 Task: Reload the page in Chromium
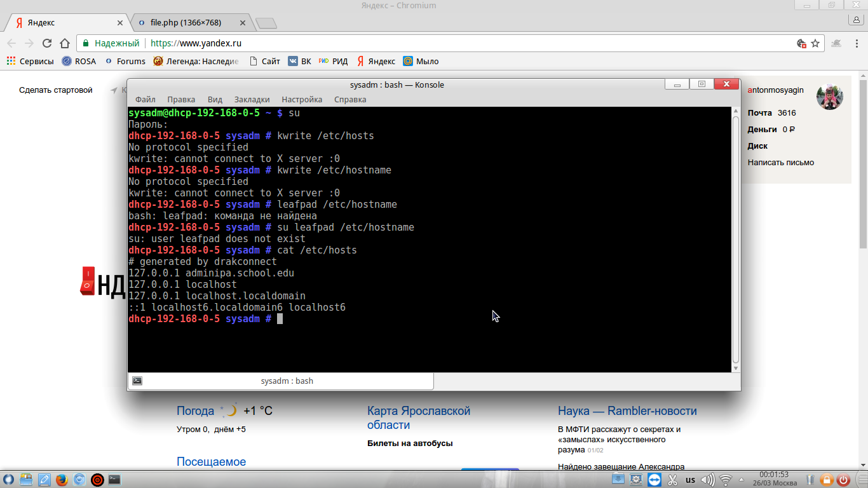tap(47, 43)
